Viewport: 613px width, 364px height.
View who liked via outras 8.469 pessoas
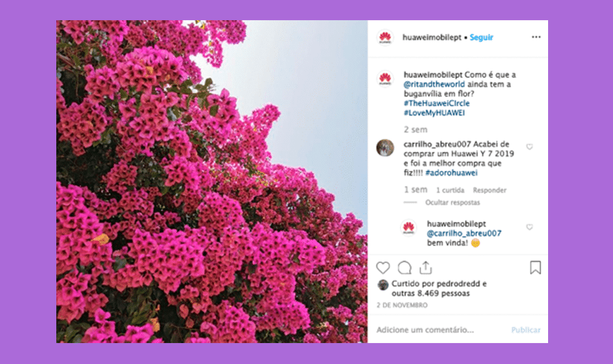click(x=431, y=293)
